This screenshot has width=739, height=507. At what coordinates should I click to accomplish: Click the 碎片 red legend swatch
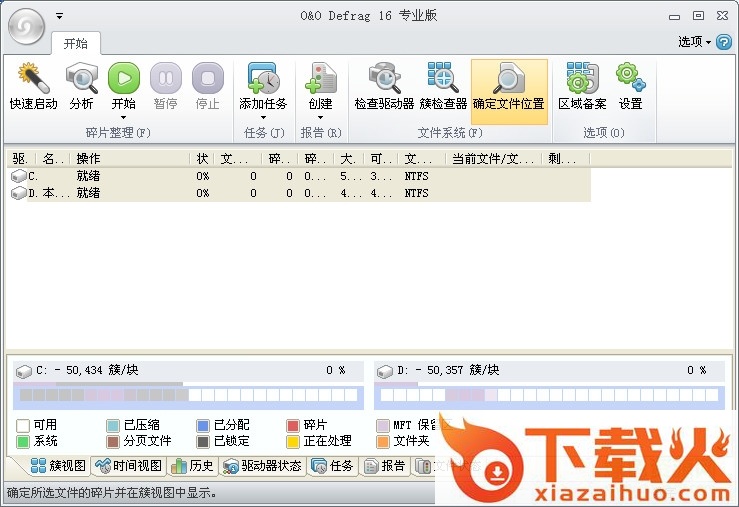[293, 425]
